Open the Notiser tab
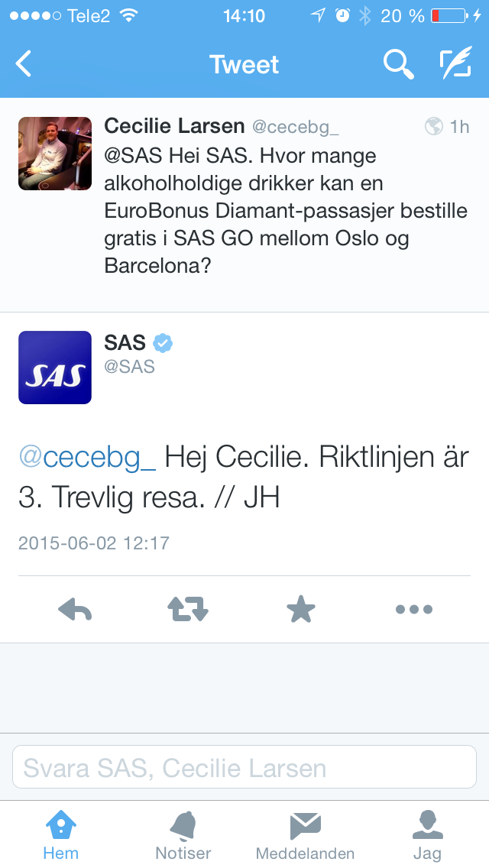Image resolution: width=489 pixels, height=868 pixels. click(183, 834)
